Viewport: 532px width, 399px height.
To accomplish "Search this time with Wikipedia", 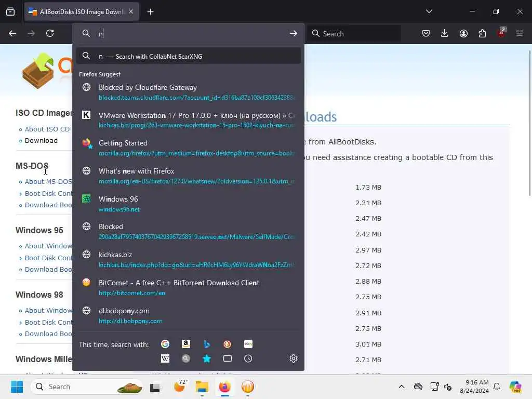I will point(165,358).
